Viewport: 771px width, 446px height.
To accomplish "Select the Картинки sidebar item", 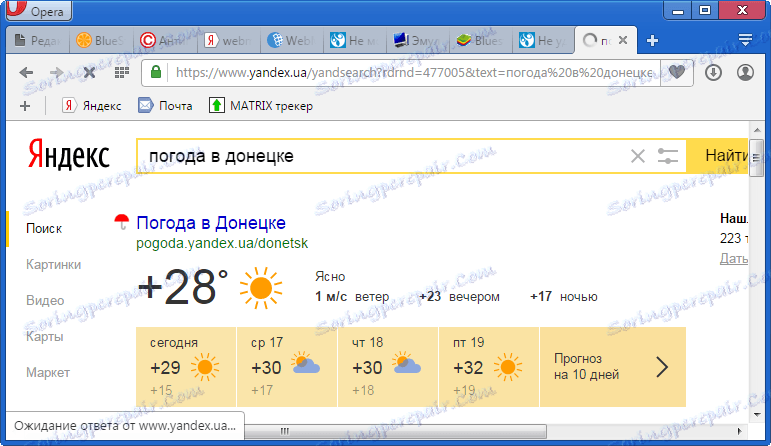I will coord(54,265).
